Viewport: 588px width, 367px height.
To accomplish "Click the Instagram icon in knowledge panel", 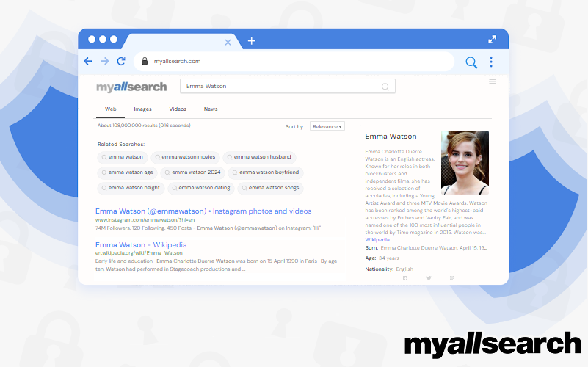I will [x=452, y=278].
